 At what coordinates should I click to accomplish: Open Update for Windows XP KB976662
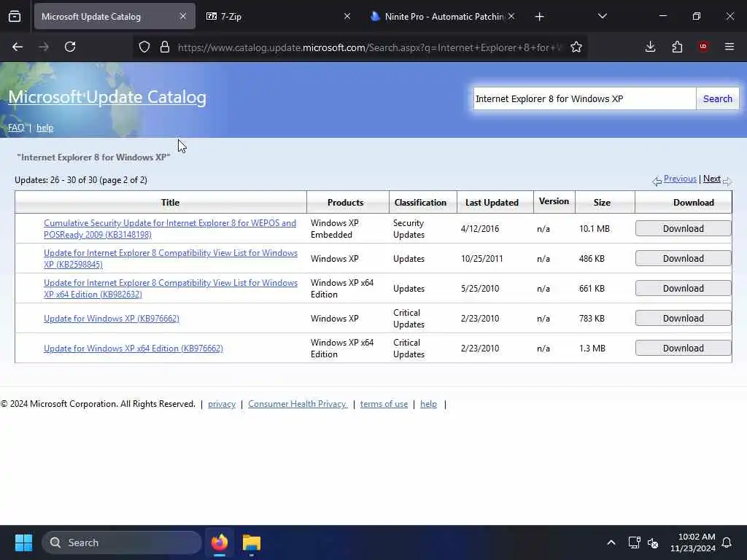[112, 319]
